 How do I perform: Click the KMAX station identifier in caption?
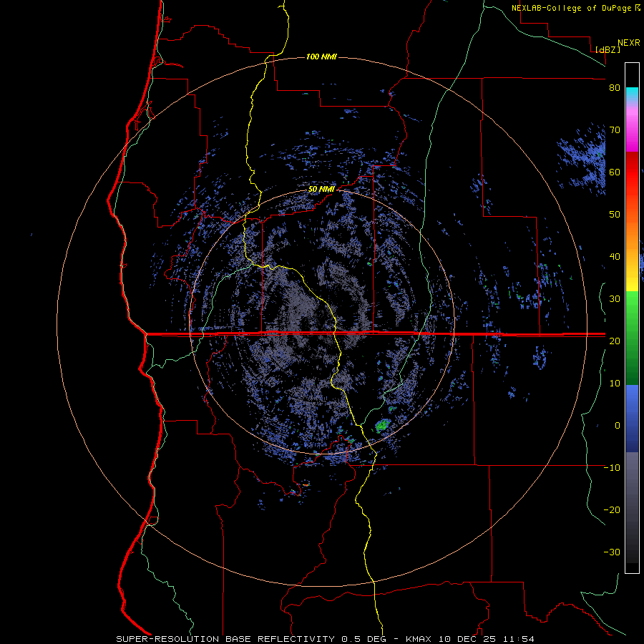pos(419,639)
